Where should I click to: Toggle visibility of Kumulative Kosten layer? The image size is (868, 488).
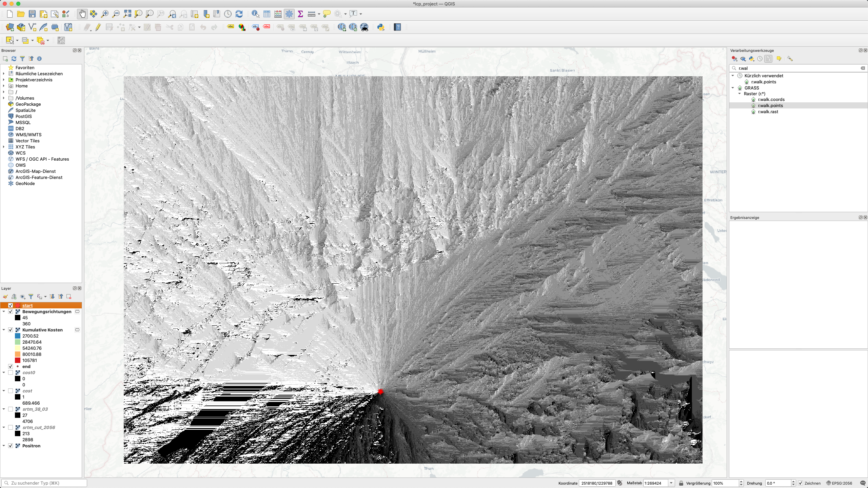coord(11,330)
